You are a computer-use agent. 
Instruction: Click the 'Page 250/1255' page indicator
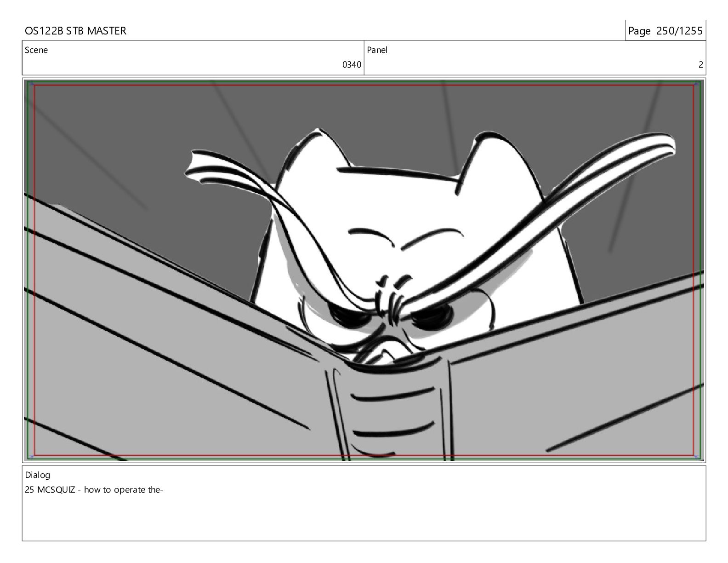tap(665, 31)
